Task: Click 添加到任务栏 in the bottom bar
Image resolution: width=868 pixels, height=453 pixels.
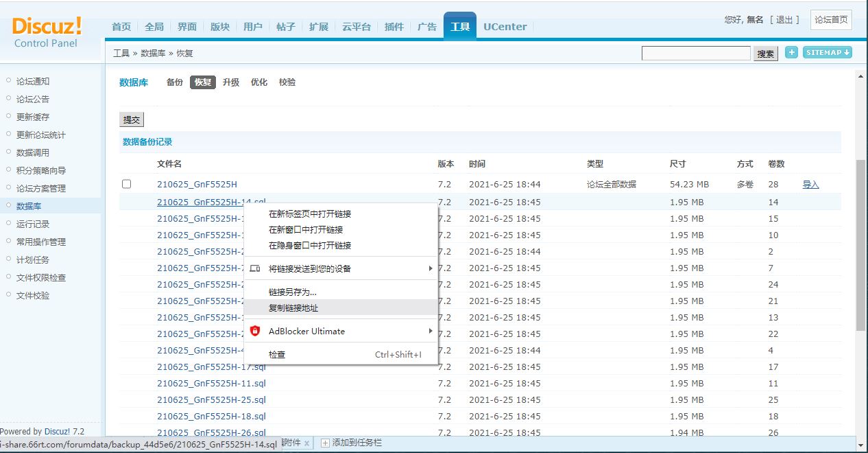Action: [351, 443]
